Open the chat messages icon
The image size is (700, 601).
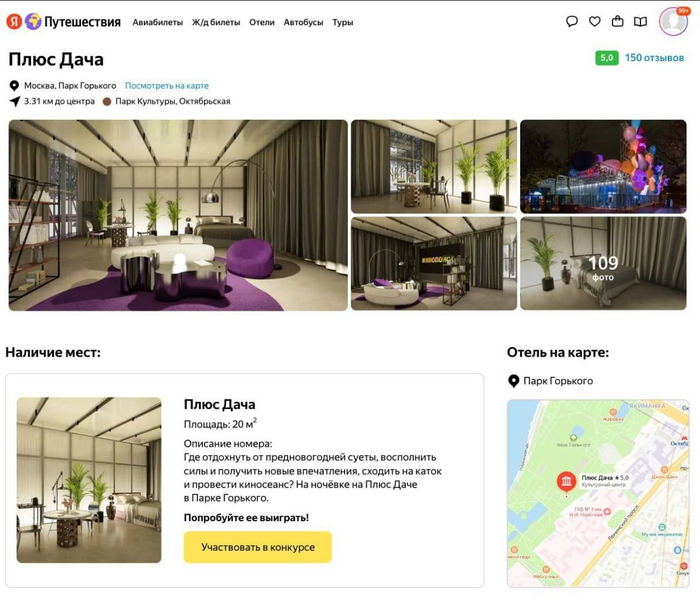click(x=571, y=21)
